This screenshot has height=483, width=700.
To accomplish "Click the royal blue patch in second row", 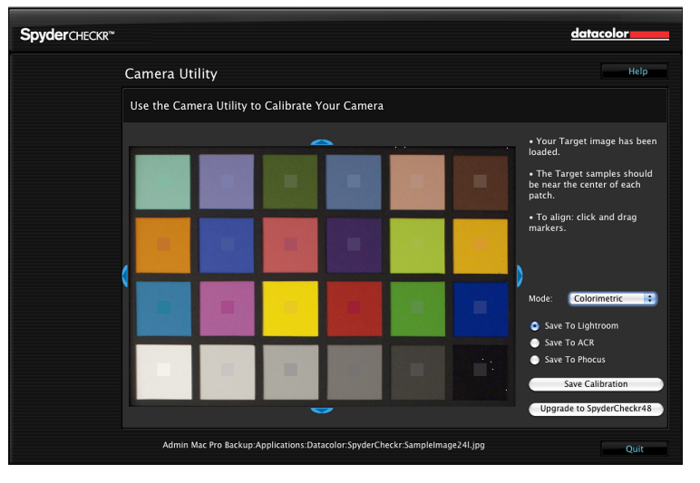I will (x=226, y=245).
